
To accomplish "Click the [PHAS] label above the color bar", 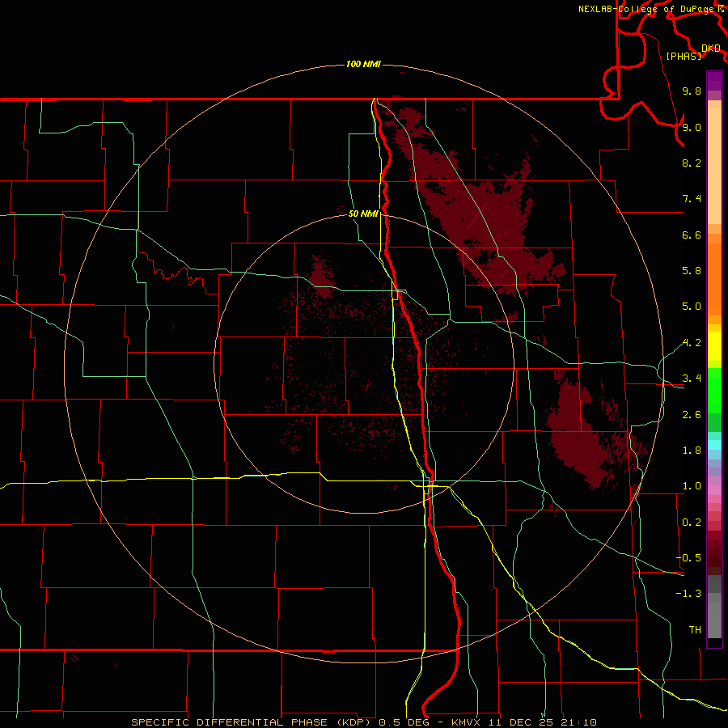I will click(684, 56).
